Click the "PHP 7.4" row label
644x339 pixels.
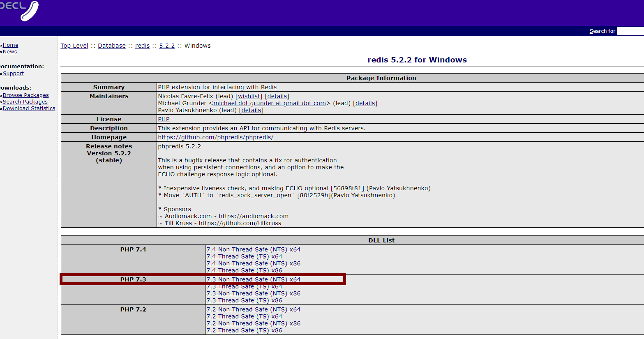pyautogui.click(x=133, y=249)
